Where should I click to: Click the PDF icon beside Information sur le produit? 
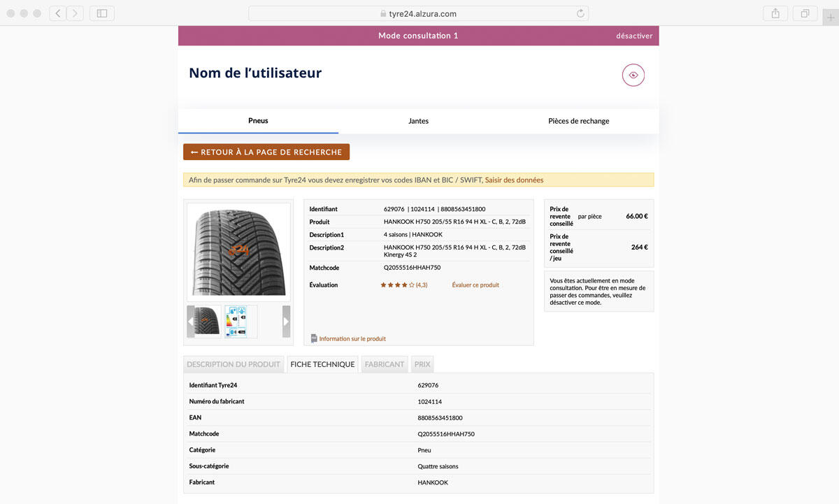314,338
